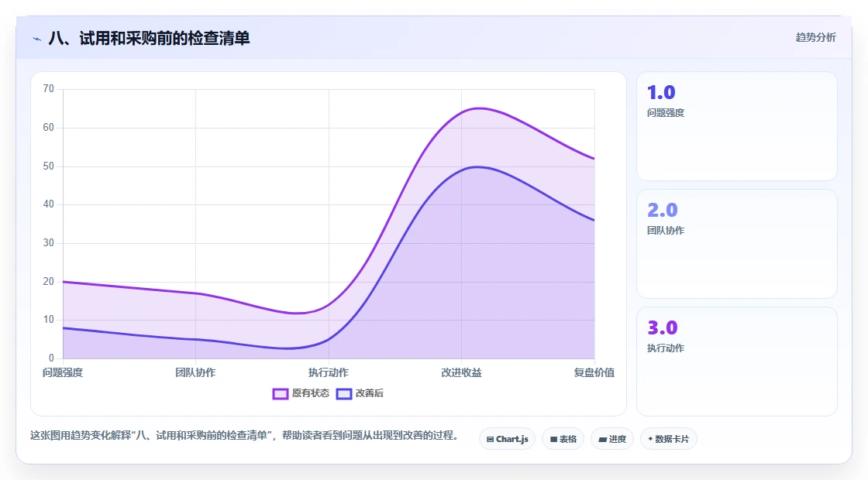Viewport: 868px width, 480px height.
Task: Click the x-axis label 复盘价值
Action: (x=594, y=372)
